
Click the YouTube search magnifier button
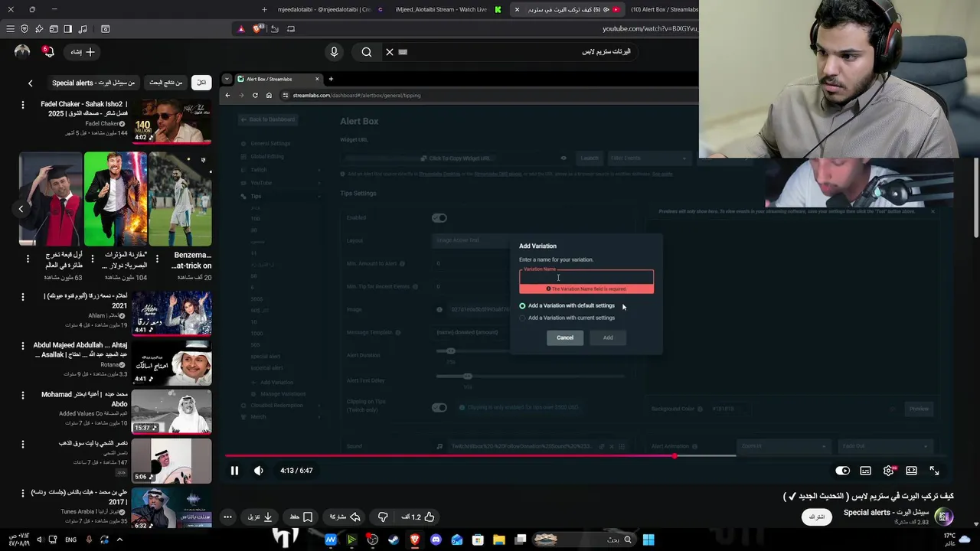pyautogui.click(x=367, y=52)
